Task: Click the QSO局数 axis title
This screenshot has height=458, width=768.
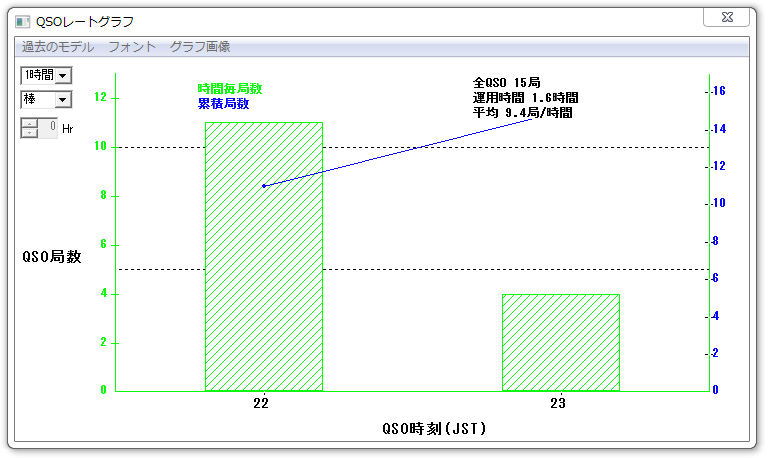Action: (51, 257)
